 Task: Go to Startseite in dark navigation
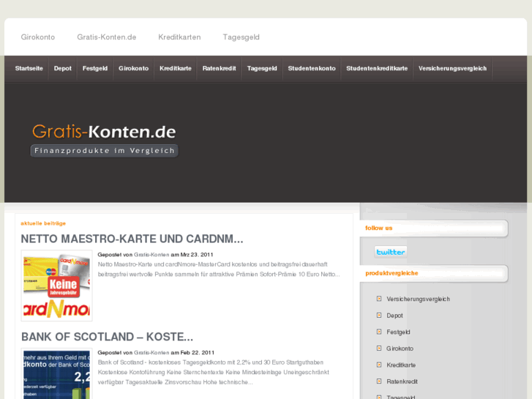[x=29, y=68]
